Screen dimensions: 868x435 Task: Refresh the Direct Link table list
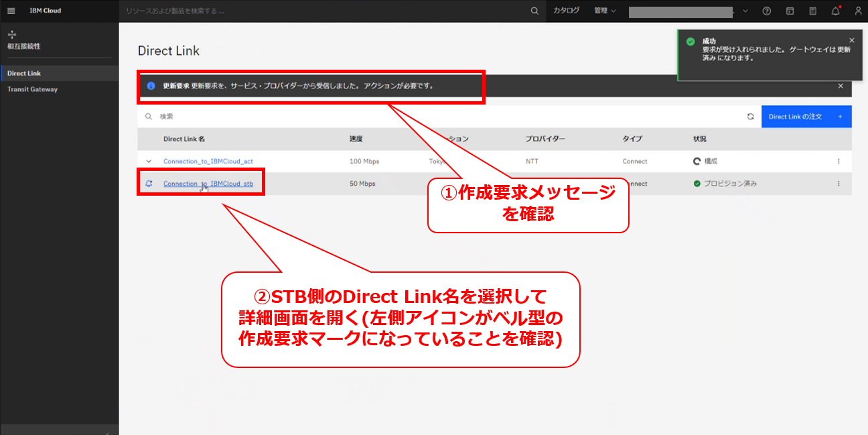click(751, 117)
